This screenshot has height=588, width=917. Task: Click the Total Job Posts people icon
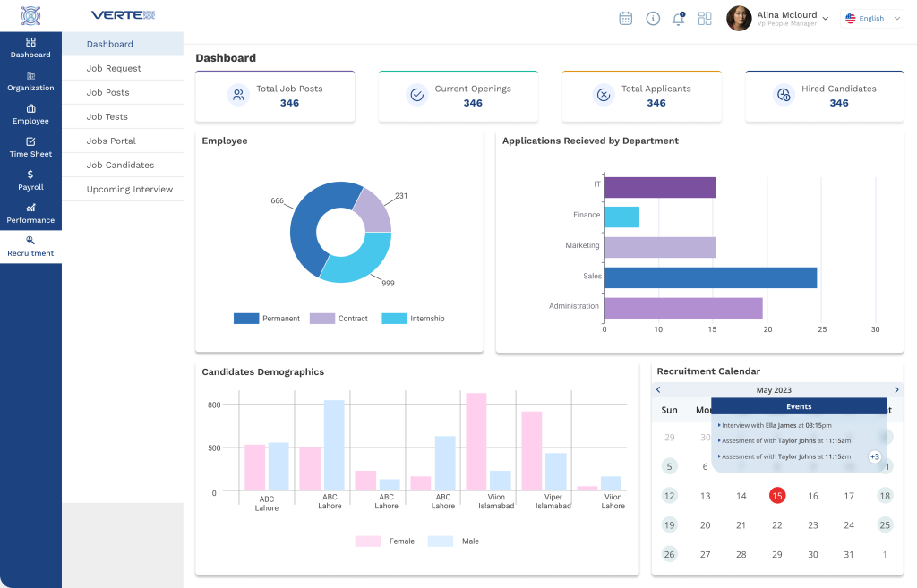238,94
